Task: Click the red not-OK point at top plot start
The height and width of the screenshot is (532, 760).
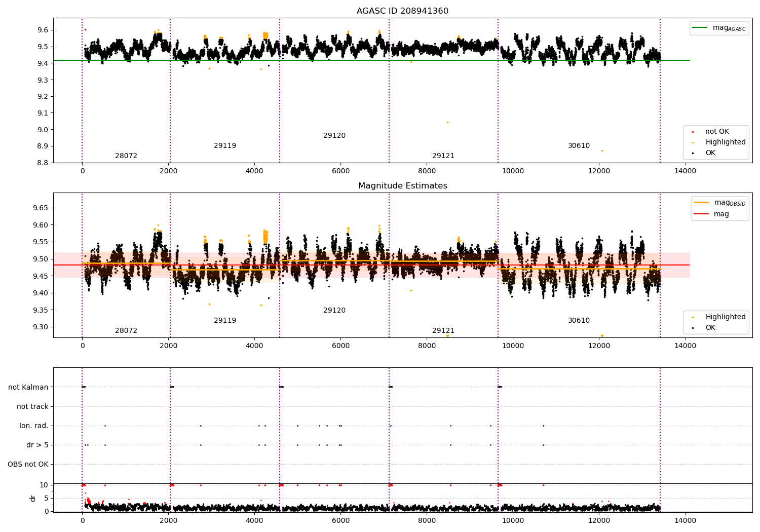Action: point(85,29)
